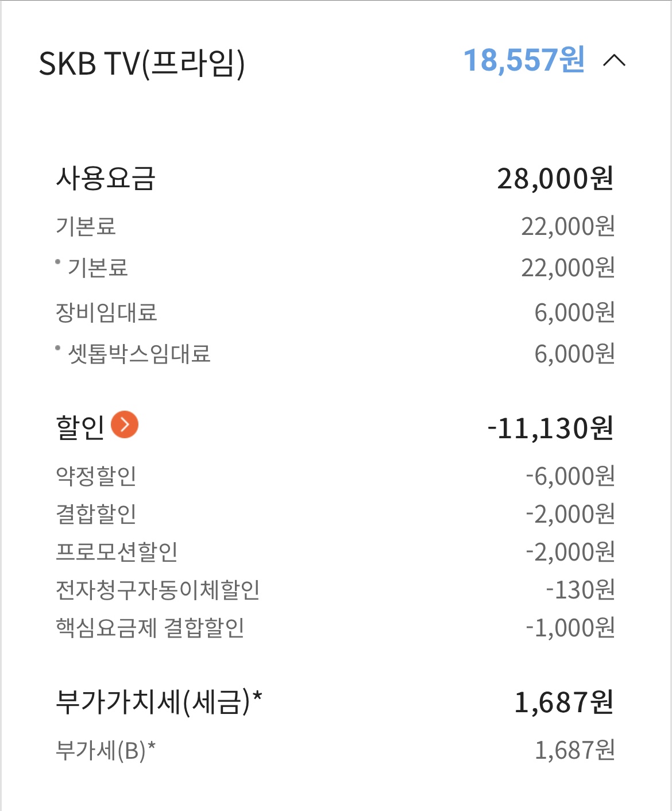This screenshot has height=811, width=672.
Task: Tap the 28,000원 usage fee total
Action: (x=555, y=179)
